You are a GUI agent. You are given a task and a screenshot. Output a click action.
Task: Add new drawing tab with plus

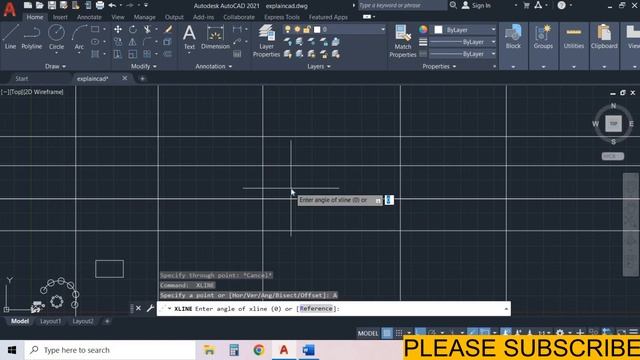click(142, 78)
